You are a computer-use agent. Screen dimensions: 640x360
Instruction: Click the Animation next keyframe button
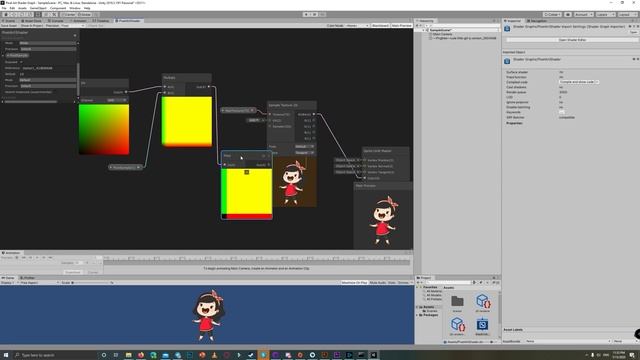tap(44, 258)
